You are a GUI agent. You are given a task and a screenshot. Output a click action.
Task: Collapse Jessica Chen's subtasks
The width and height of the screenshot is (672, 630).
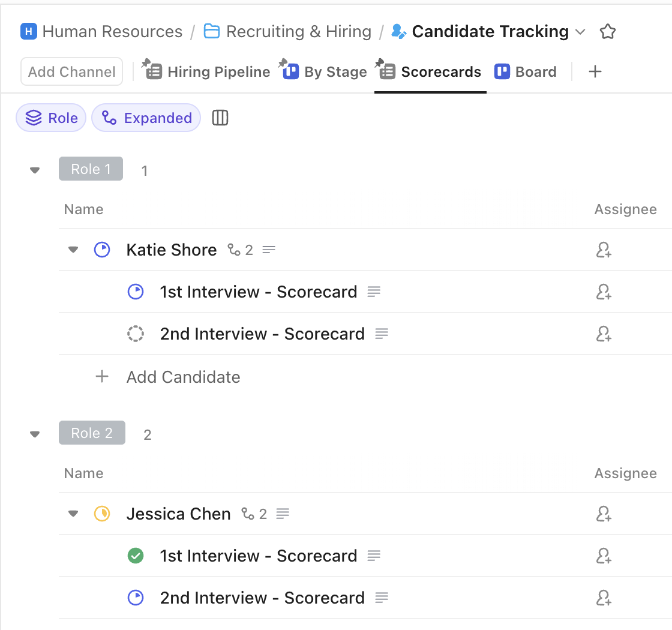tap(73, 514)
